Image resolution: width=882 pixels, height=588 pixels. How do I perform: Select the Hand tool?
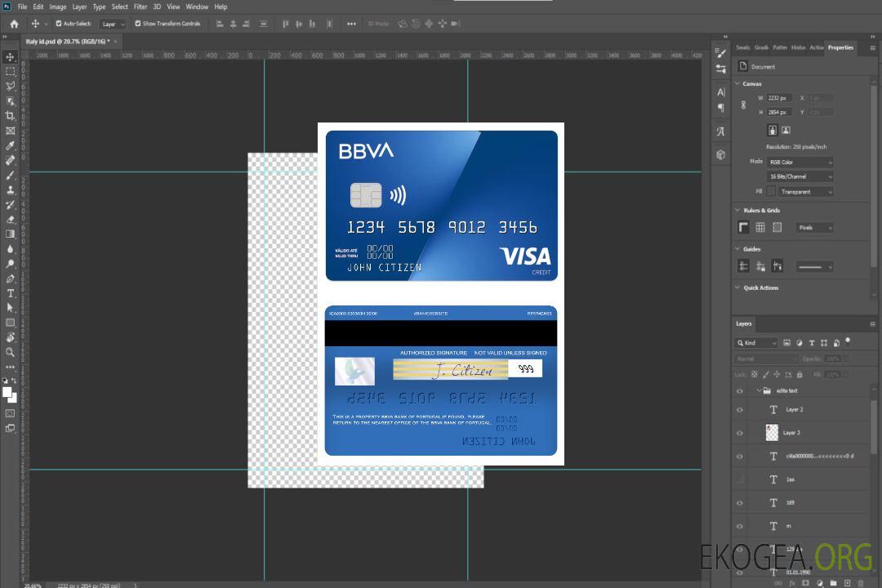10,337
